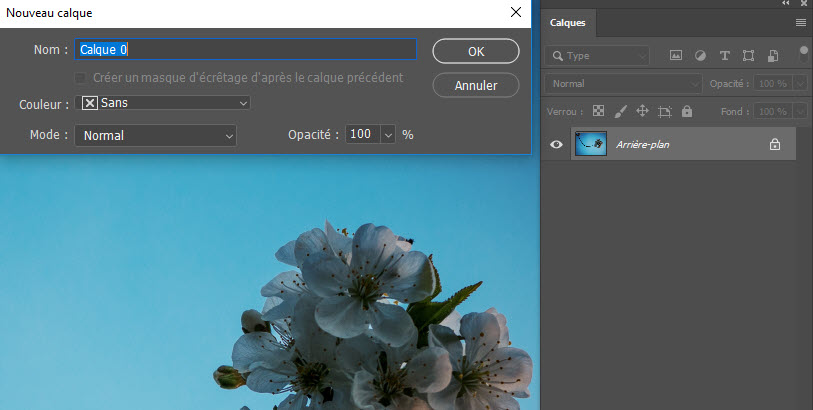Collapse the panel with double arrows
813x410 pixels.
click(786, 3)
